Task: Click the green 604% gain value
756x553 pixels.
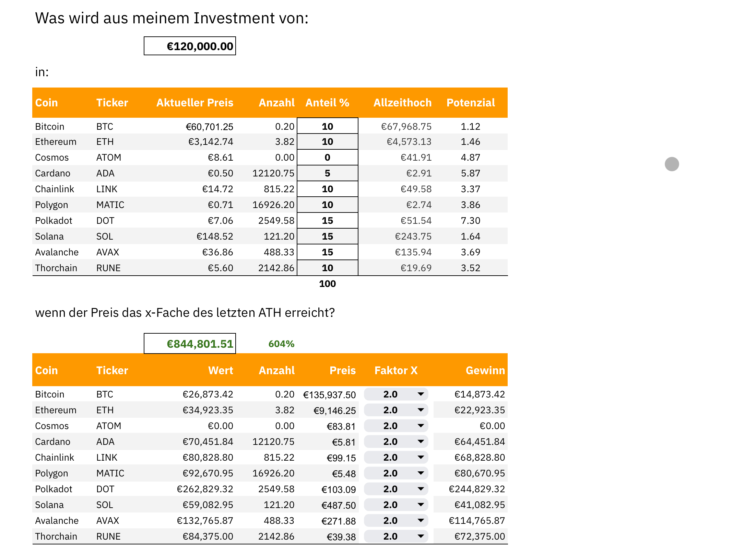Action: pyautogui.click(x=281, y=344)
